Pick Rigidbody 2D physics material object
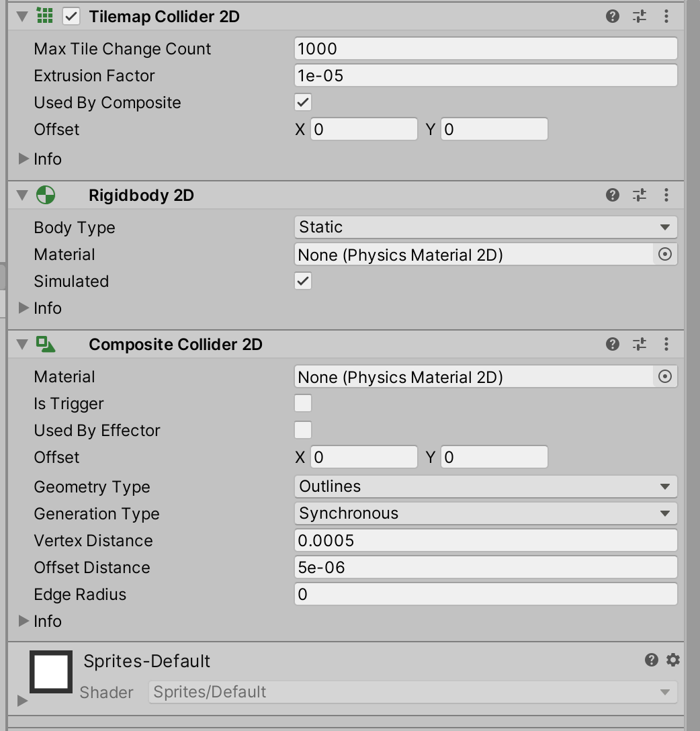Image resolution: width=700 pixels, height=731 pixels. pos(664,255)
